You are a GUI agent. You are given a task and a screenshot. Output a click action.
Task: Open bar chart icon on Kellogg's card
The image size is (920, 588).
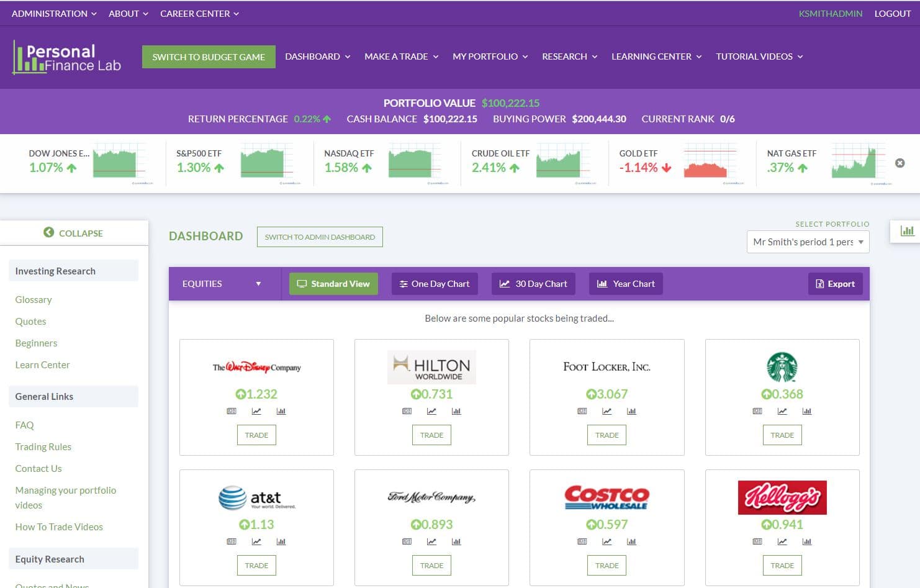807,541
